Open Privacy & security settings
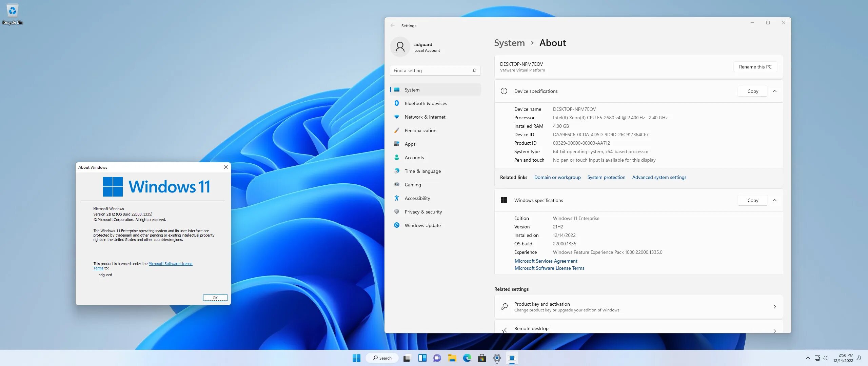The height and width of the screenshot is (366, 868). coord(423,212)
